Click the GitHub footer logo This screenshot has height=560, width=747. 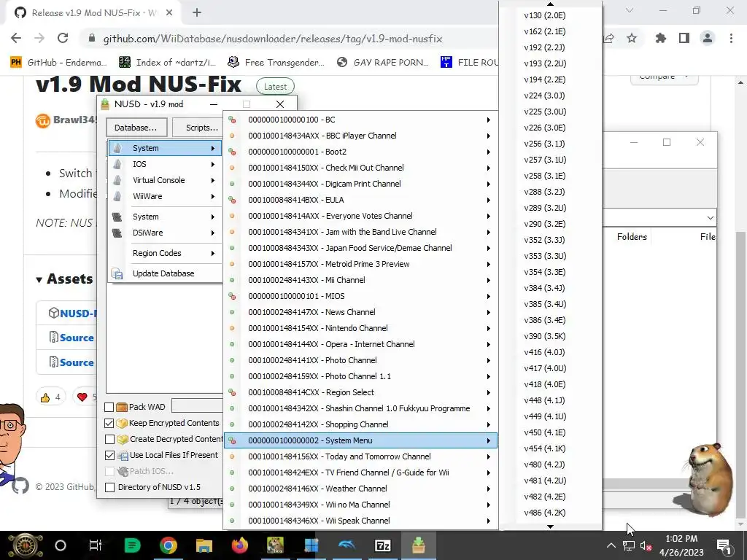pyautogui.click(x=20, y=486)
